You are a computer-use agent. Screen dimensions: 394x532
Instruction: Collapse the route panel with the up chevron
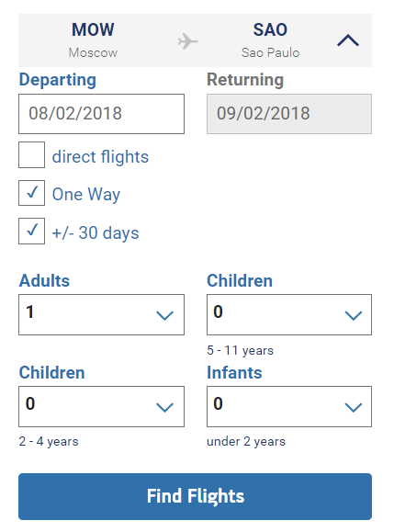pyautogui.click(x=348, y=40)
